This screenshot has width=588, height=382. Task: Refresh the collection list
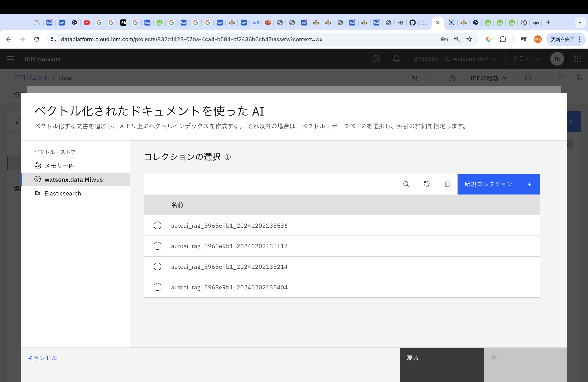click(x=427, y=184)
